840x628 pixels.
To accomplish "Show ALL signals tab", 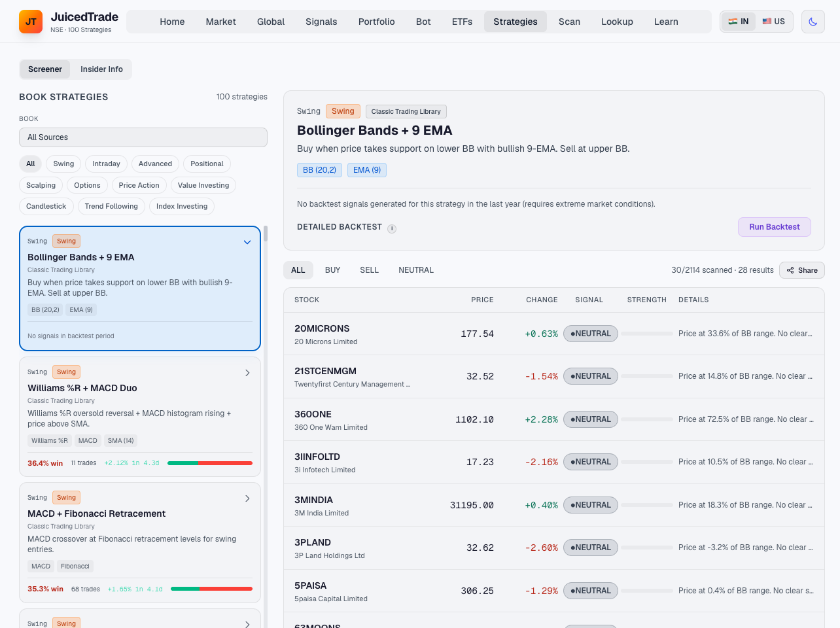I will [298, 270].
